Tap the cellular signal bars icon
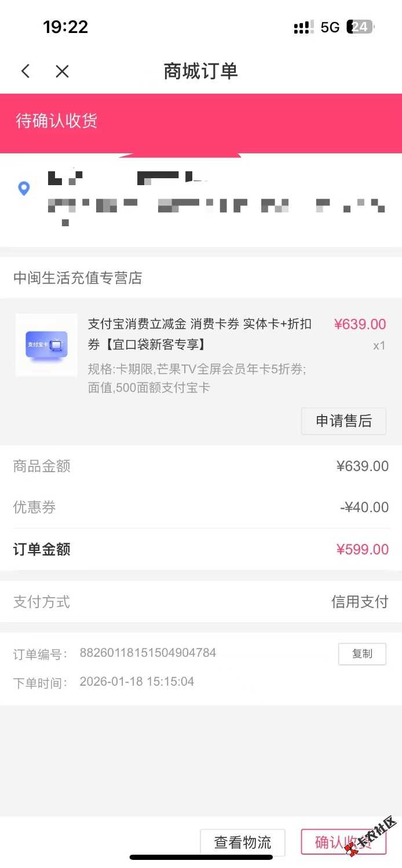 pos(302,27)
